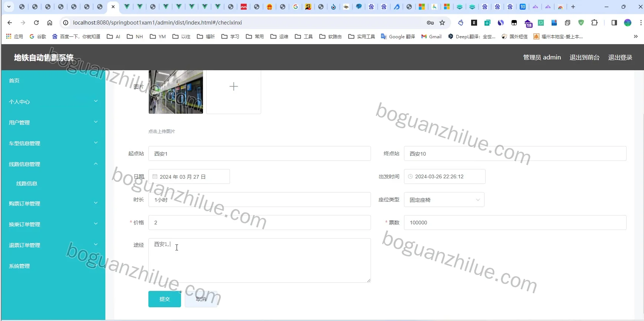Viewport: 644px width, 321px height.
Task: Click the uploaded subway station image thumbnail
Action: 176,92
